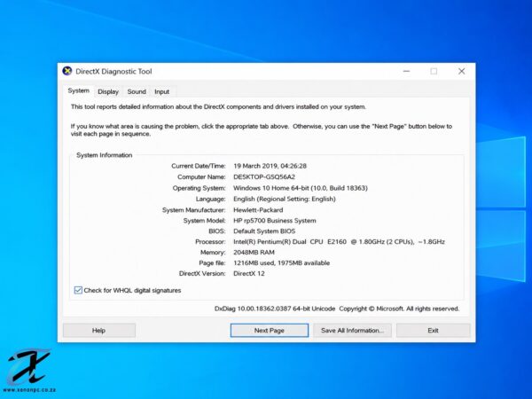Screen dimensions: 532x399
Task: Open the Input tab
Action: [162, 91]
